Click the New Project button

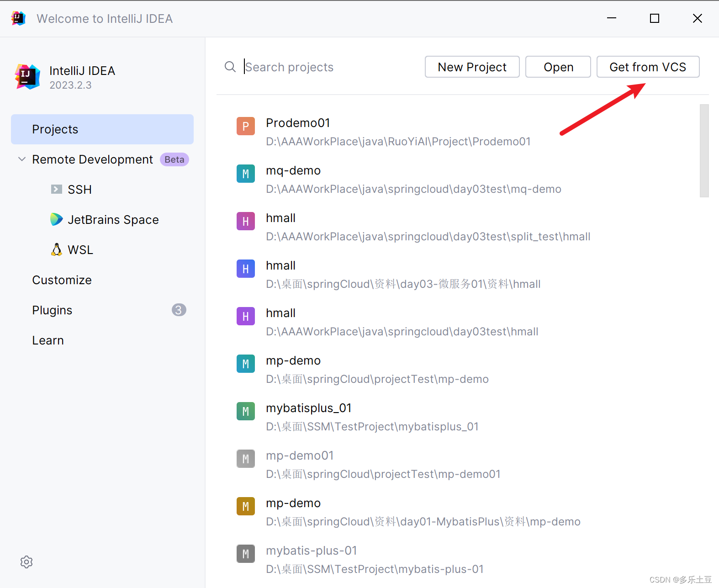click(472, 67)
